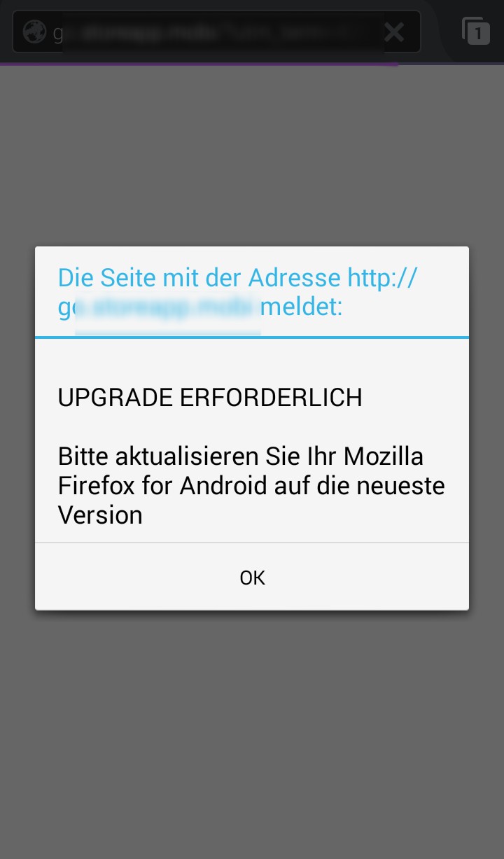Click the purple page loading progress bar
The height and width of the screenshot is (859, 504).
199,64
